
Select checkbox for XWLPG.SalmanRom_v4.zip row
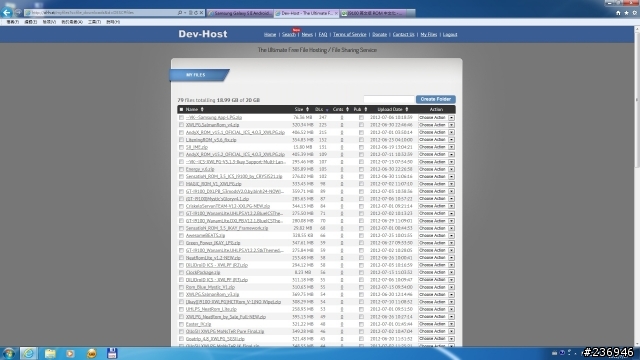point(181,125)
